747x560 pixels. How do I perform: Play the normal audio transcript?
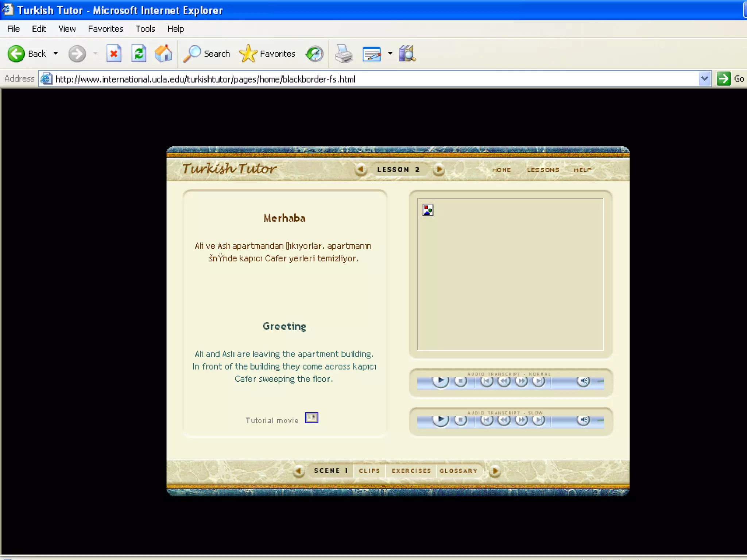(440, 381)
